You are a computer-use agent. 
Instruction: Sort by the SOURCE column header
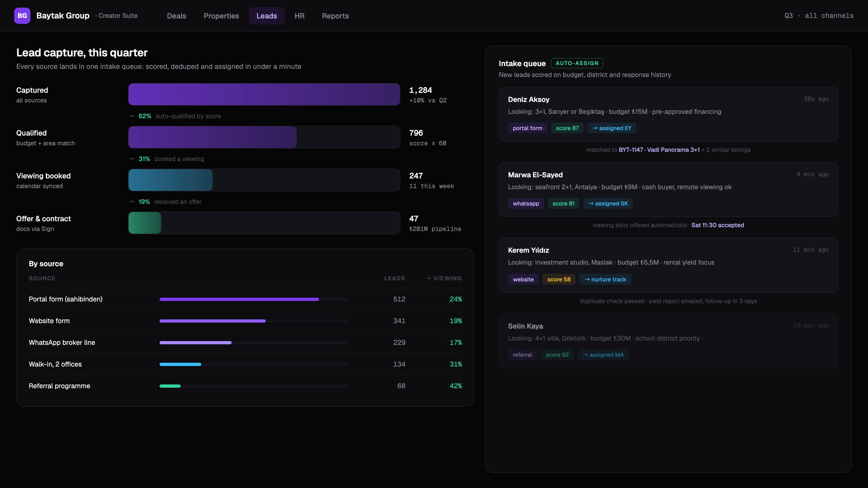click(x=42, y=278)
